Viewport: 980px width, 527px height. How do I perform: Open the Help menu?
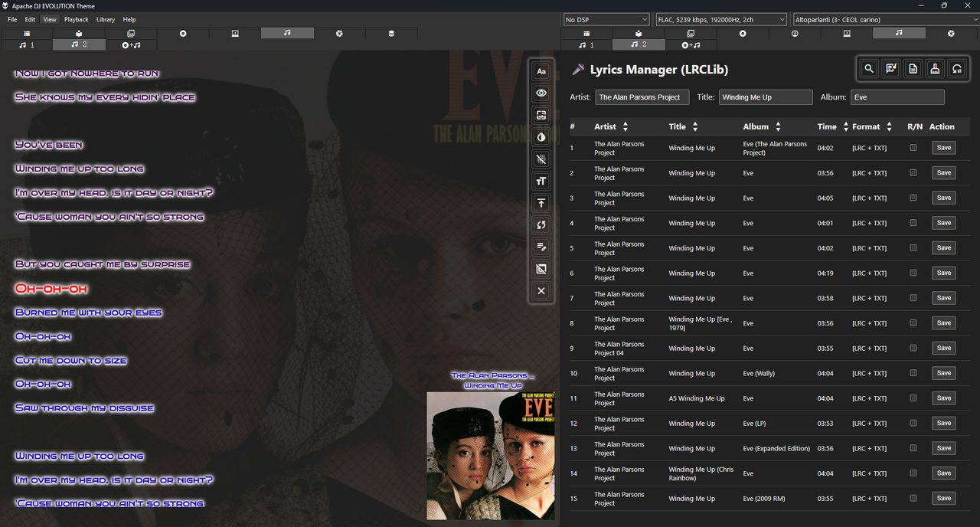(x=129, y=19)
